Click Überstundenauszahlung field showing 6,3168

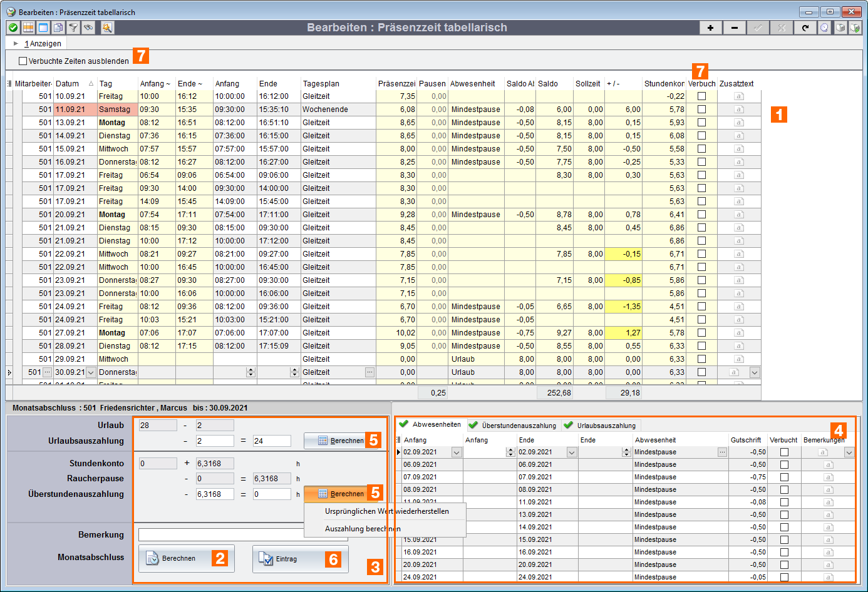point(215,494)
